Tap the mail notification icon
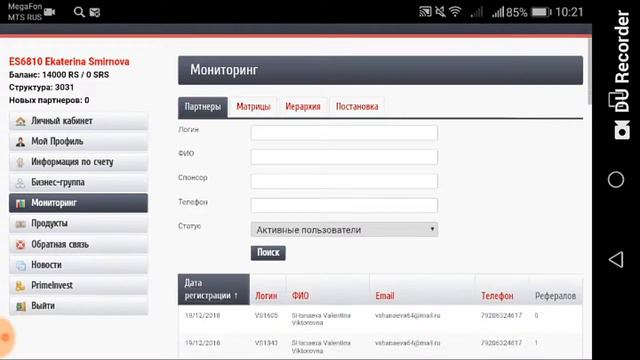Screen dimensions: 640x360 coord(95,13)
